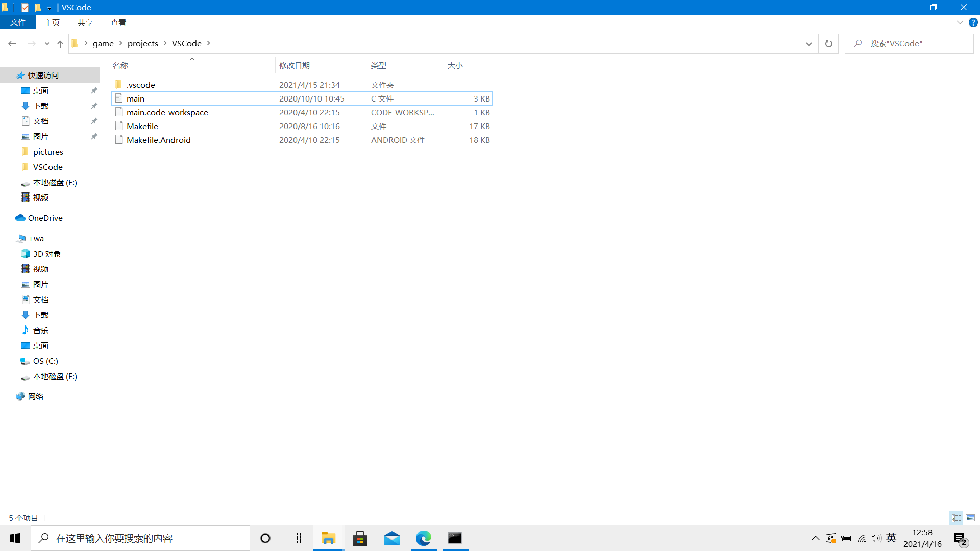
Task: Show hidden system tray icons
Action: coord(816,538)
